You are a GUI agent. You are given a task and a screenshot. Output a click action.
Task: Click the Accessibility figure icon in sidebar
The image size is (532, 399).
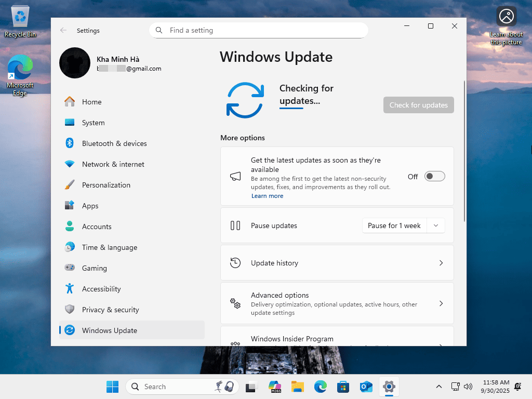click(70, 288)
